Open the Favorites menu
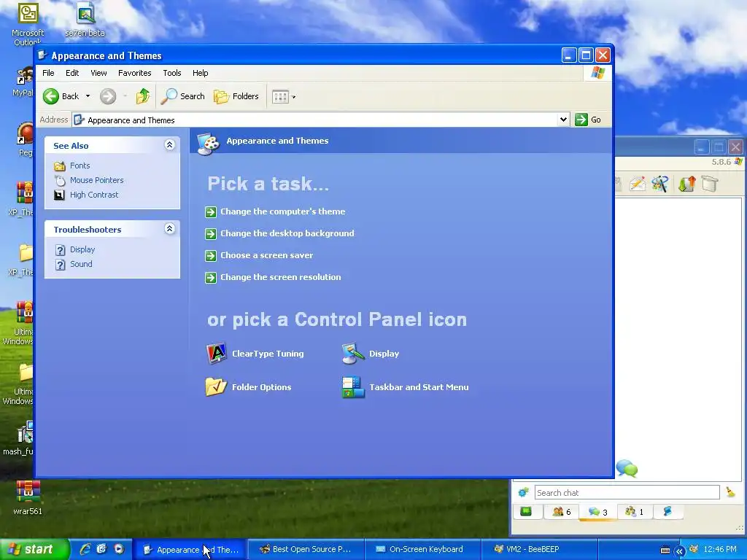The image size is (747, 560). point(135,73)
